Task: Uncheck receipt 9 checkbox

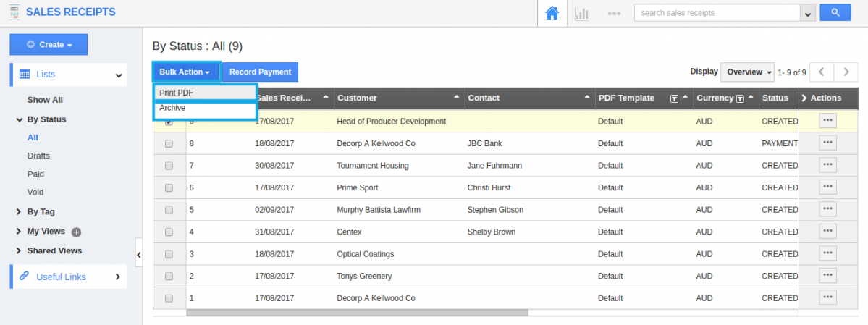Action: pyautogui.click(x=169, y=122)
